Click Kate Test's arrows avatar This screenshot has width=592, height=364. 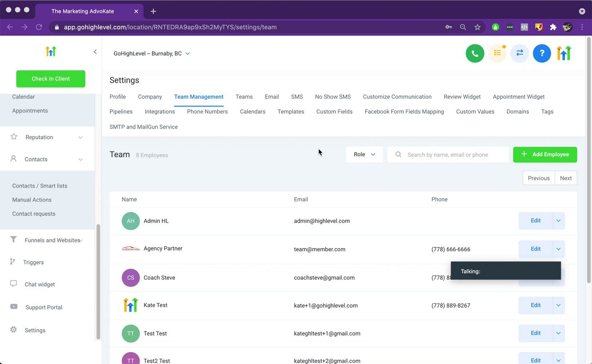tap(130, 305)
